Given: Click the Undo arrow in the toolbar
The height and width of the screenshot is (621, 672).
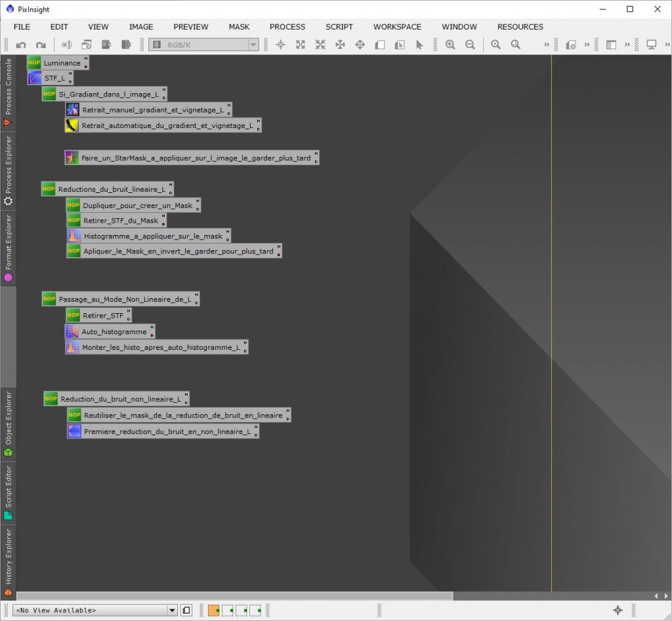Looking at the screenshot, I should (21, 45).
